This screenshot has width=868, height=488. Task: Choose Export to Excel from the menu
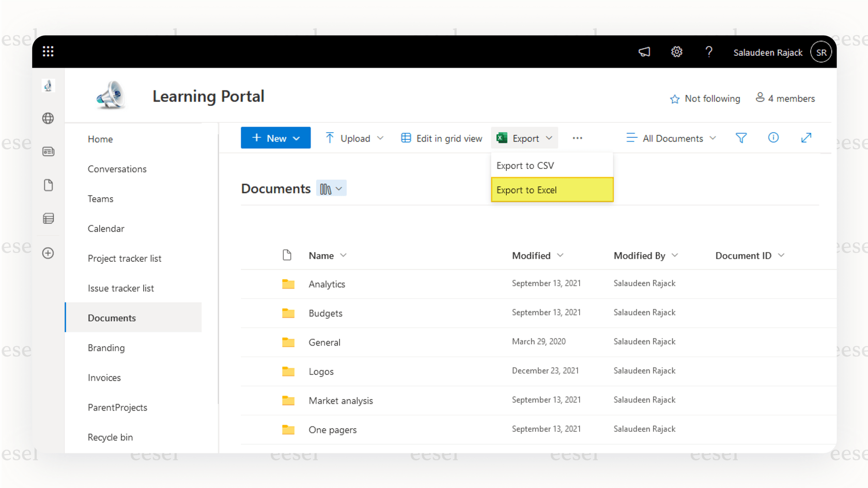526,190
